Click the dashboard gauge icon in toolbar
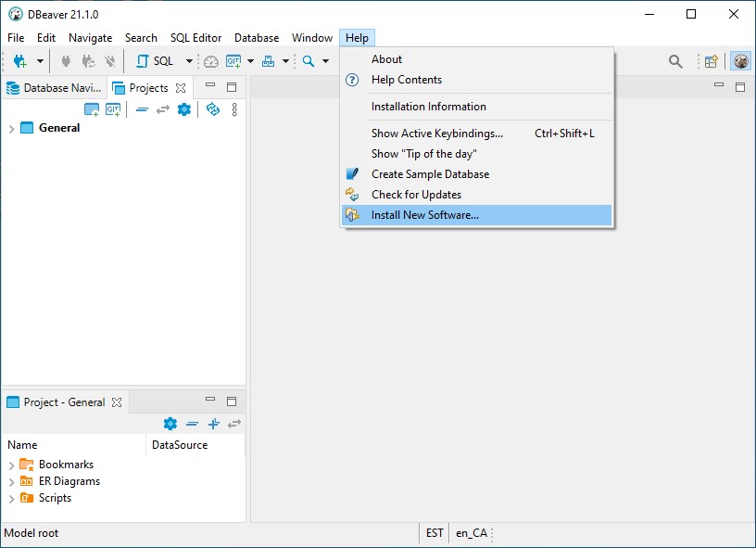 (x=211, y=61)
